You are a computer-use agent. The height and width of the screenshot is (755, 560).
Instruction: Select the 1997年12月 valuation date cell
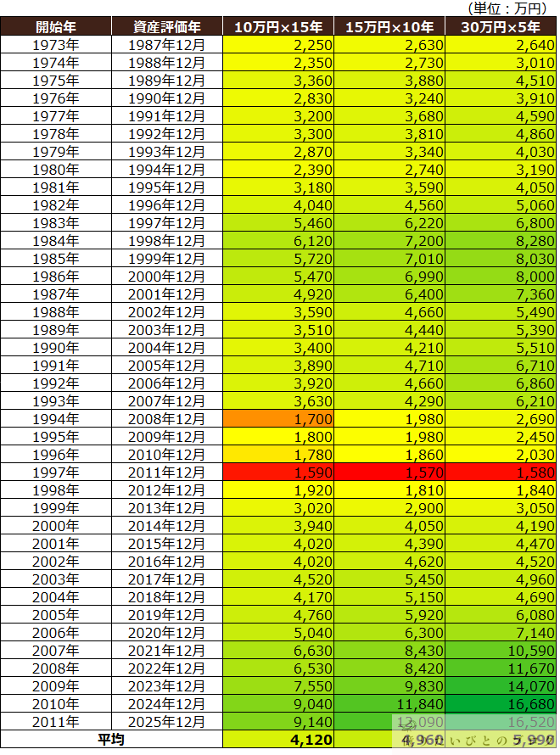point(166,222)
